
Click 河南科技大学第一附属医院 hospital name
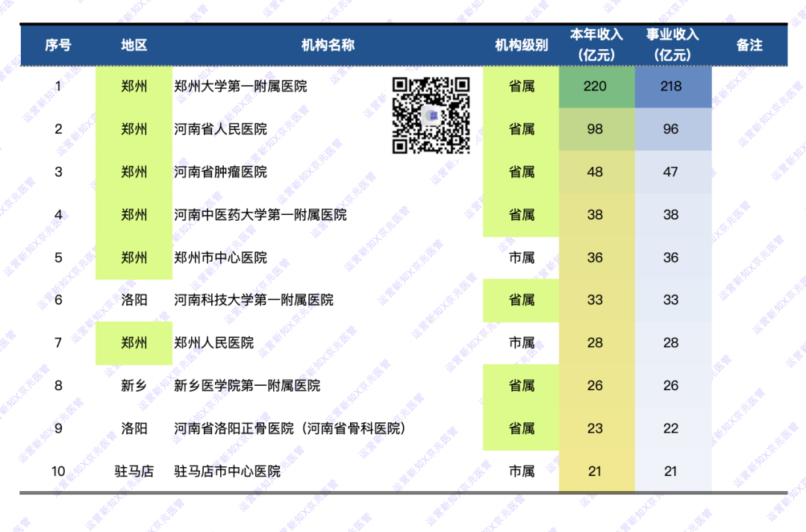(254, 300)
